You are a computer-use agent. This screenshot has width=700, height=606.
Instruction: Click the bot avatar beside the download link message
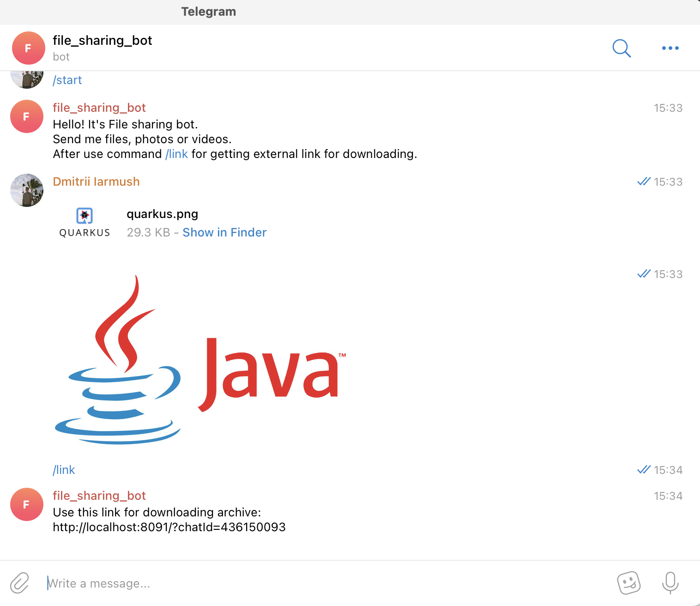pyautogui.click(x=27, y=504)
